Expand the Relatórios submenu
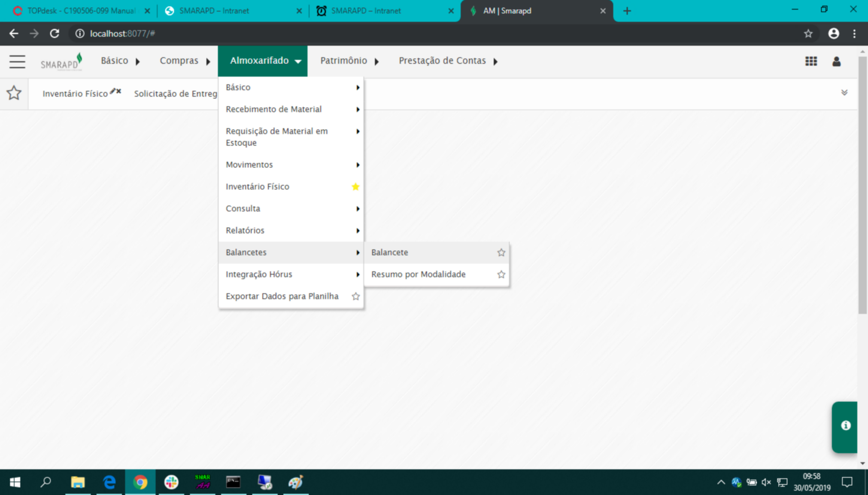The width and height of the screenshot is (868, 495). coord(291,230)
